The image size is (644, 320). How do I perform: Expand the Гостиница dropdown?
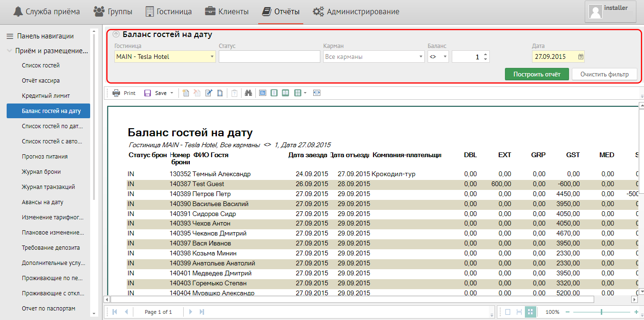click(212, 56)
